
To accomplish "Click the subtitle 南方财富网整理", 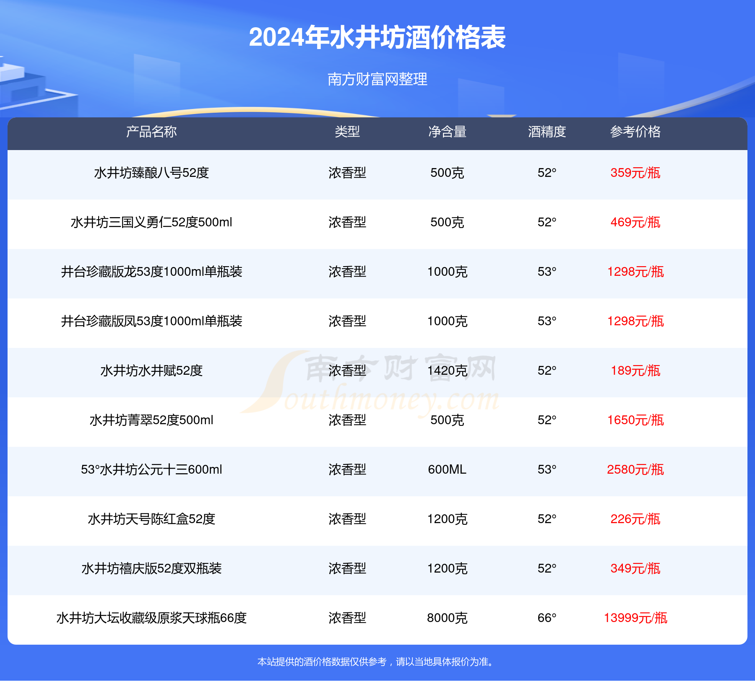I will [377, 79].
